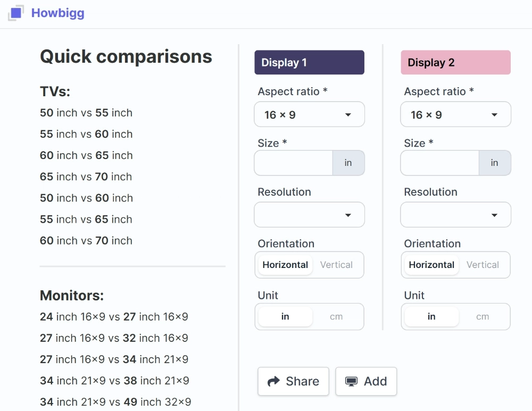532x411 pixels.
Task: Switch Display 1 unit to cm
Action: [x=336, y=316]
